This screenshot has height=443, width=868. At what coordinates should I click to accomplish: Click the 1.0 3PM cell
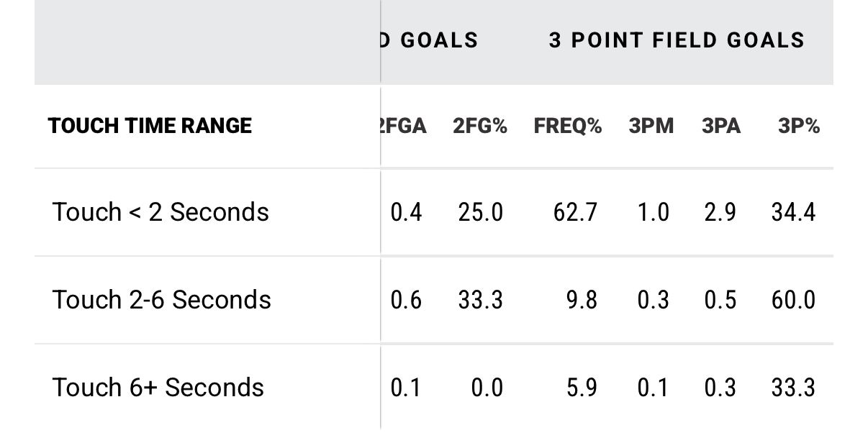tap(654, 213)
